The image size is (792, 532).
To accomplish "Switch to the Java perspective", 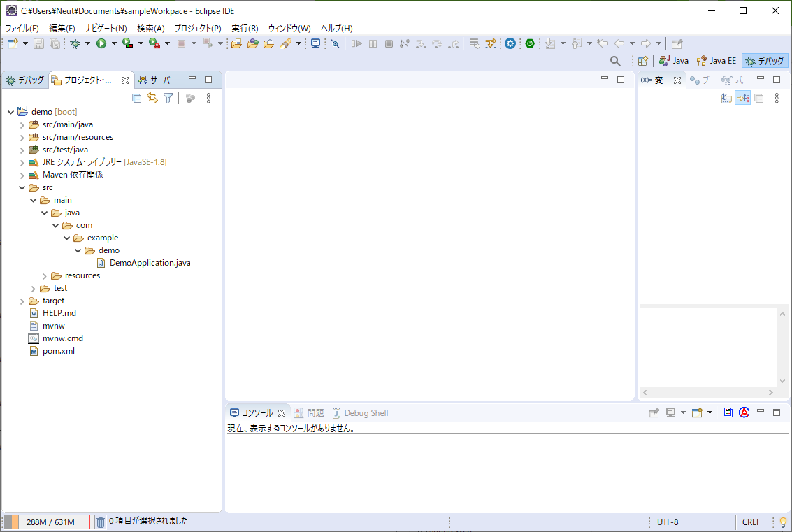I will coord(674,61).
